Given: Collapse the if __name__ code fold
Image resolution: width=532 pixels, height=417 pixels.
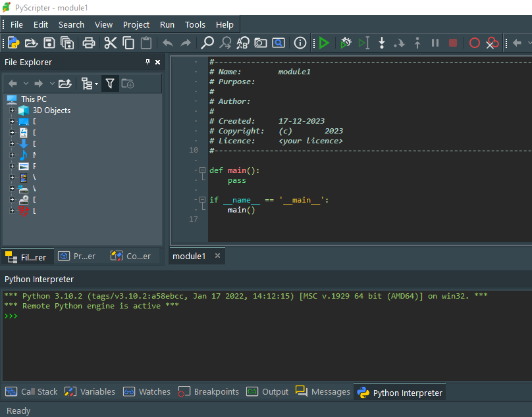Looking at the screenshot, I should [x=203, y=200].
